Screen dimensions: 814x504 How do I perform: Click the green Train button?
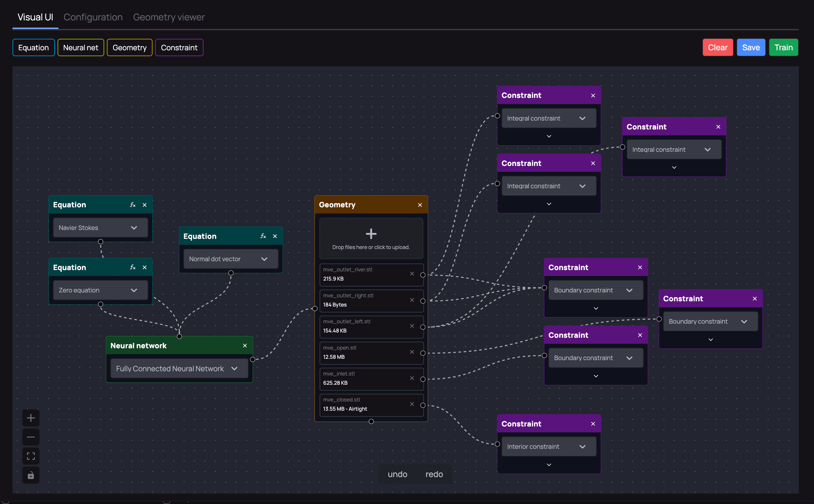783,47
